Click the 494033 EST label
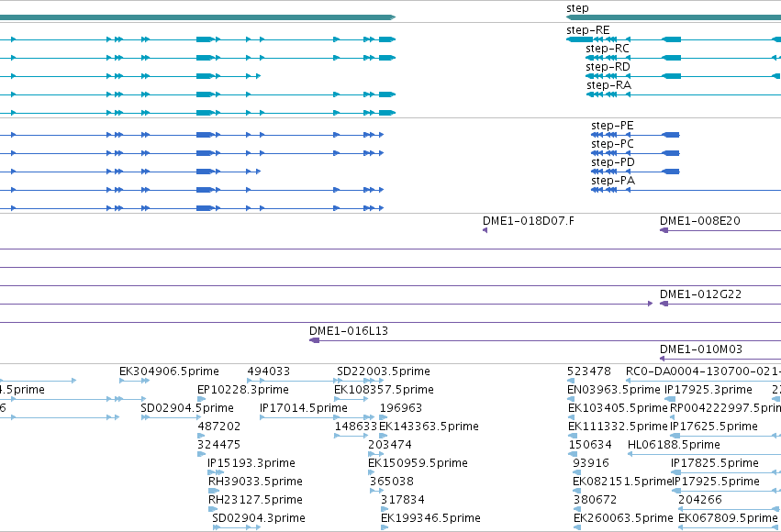Viewport: 781px width, 532px height. tap(269, 371)
